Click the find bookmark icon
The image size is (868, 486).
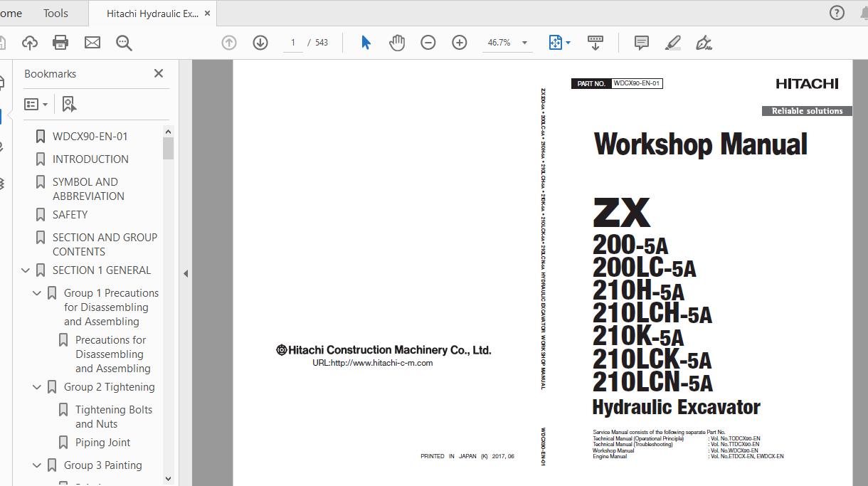(69, 105)
